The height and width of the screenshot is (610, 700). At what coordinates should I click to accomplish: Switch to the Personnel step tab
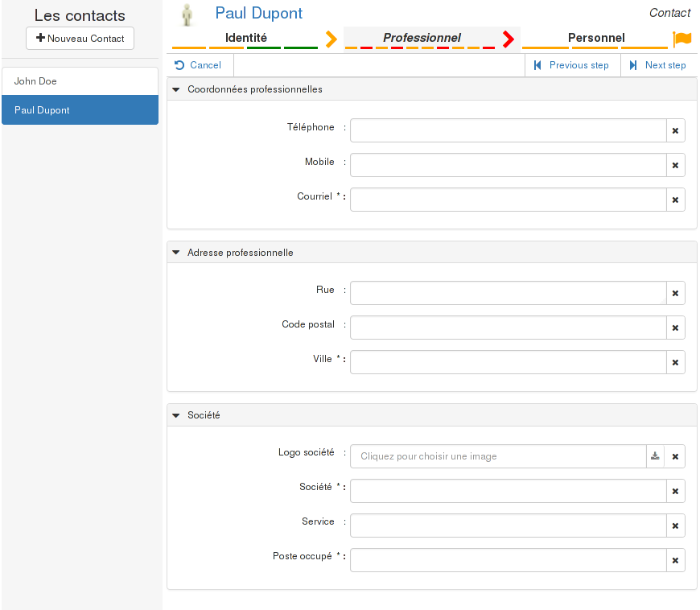(x=595, y=38)
